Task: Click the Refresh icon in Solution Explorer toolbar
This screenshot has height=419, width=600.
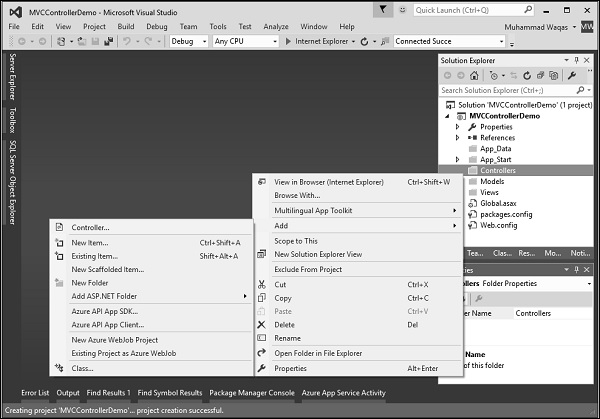Action: [x=527, y=76]
